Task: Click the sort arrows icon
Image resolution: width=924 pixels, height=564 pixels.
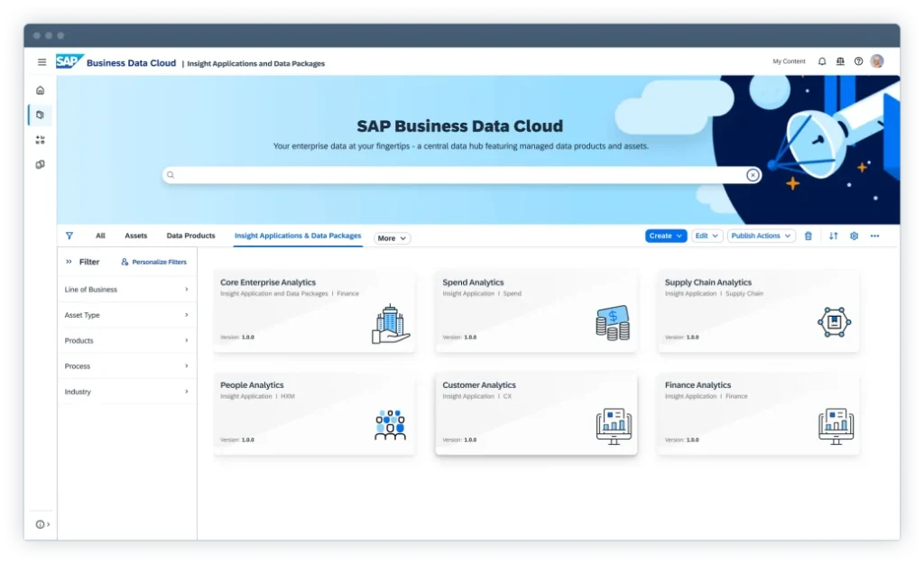Action: click(833, 236)
